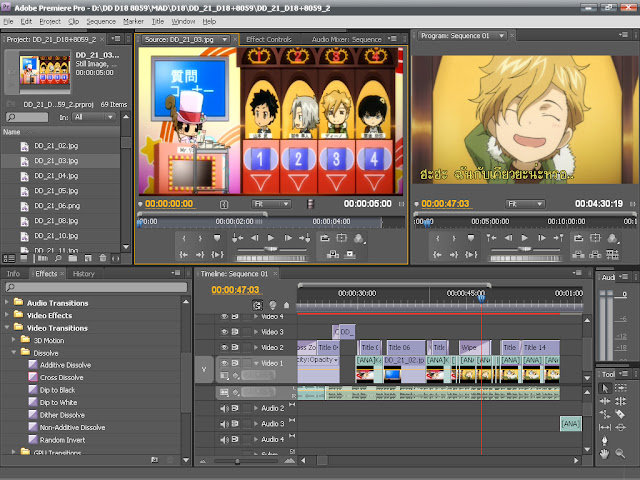Click Go to In Point in Source monitor
The image size is (640, 480).
point(184,255)
